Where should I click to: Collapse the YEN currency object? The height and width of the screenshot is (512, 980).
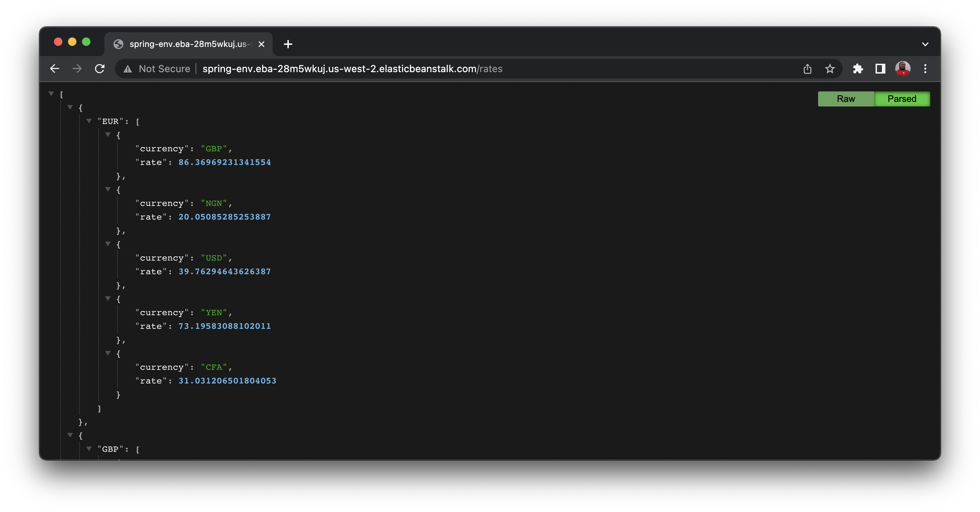pyautogui.click(x=108, y=298)
